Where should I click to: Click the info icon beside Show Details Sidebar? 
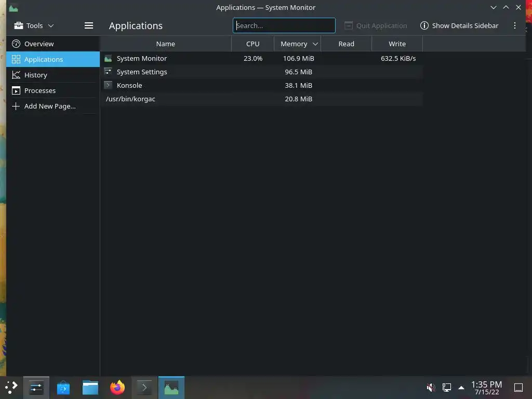[x=424, y=25]
